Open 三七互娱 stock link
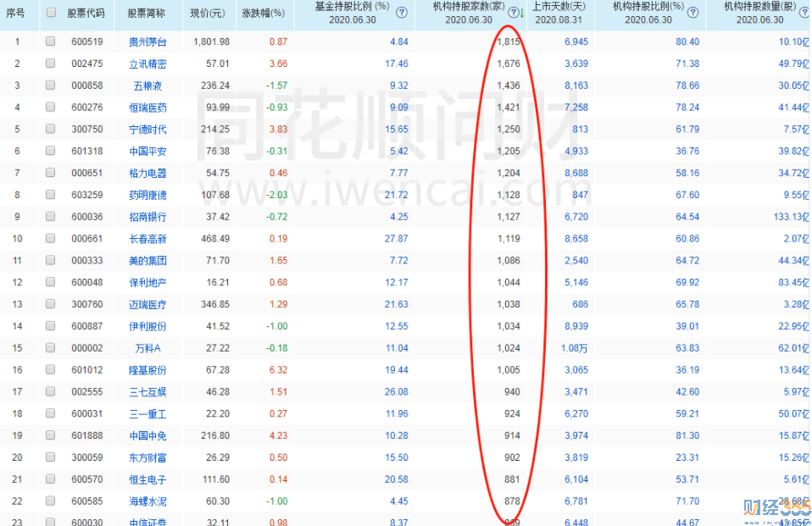Viewport: 812px width, 526px height. [x=147, y=392]
